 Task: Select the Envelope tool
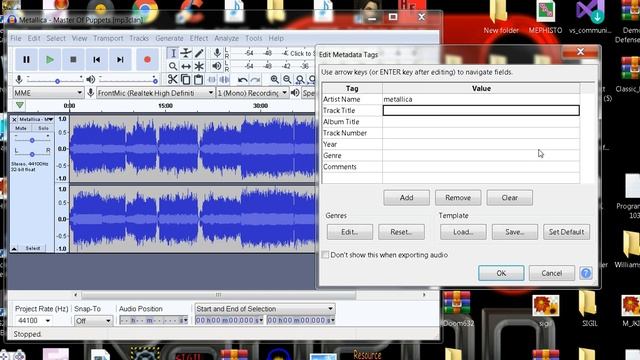coord(186,53)
